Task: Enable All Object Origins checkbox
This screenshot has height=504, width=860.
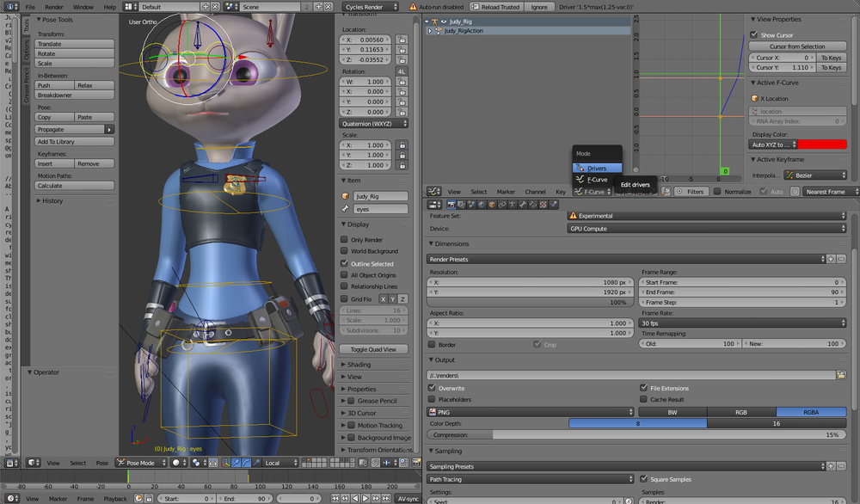Action: point(345,274)
